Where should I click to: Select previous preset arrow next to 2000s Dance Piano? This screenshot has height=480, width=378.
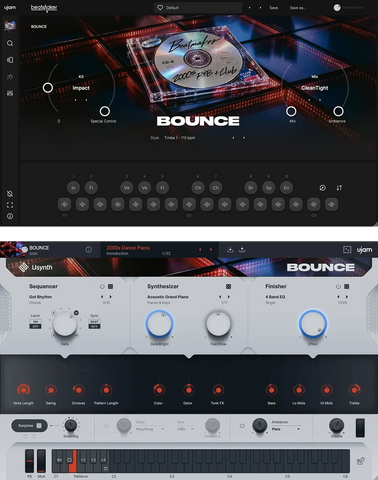click(200, 249)
